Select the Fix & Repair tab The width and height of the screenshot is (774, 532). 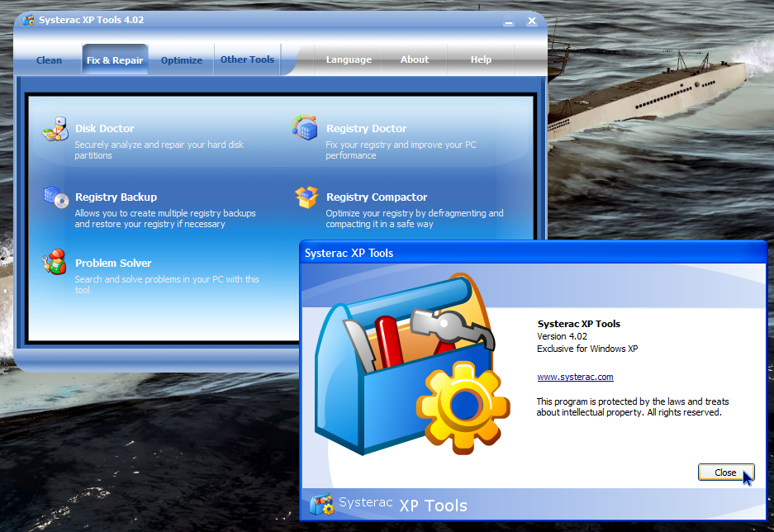(115, 60)
